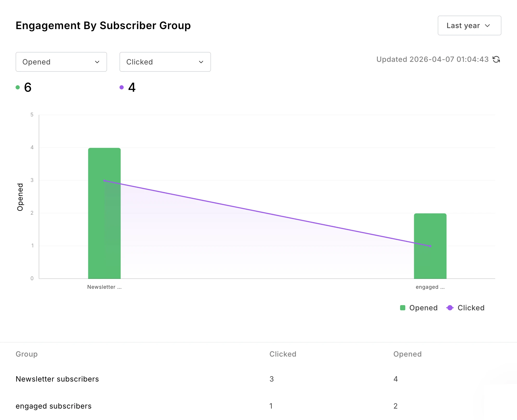This screenshot has height=420, width=517.
Task: Toggle the Clicked series via its legend entry
Action: tap(465, 308)
